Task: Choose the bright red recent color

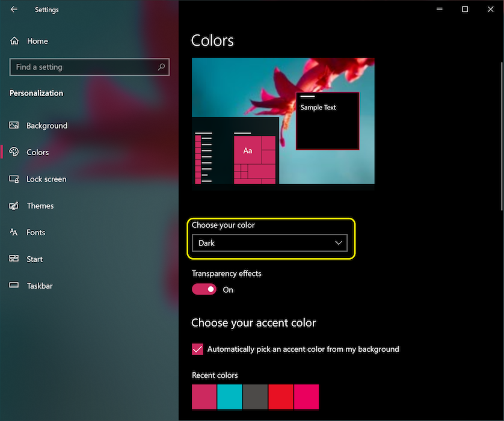Action: [280, 397]
